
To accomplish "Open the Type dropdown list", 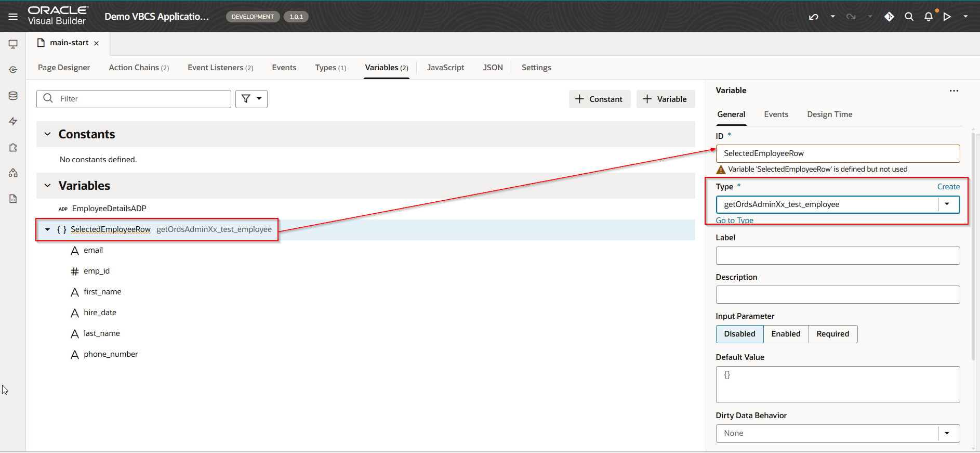I will pos(947,204).
